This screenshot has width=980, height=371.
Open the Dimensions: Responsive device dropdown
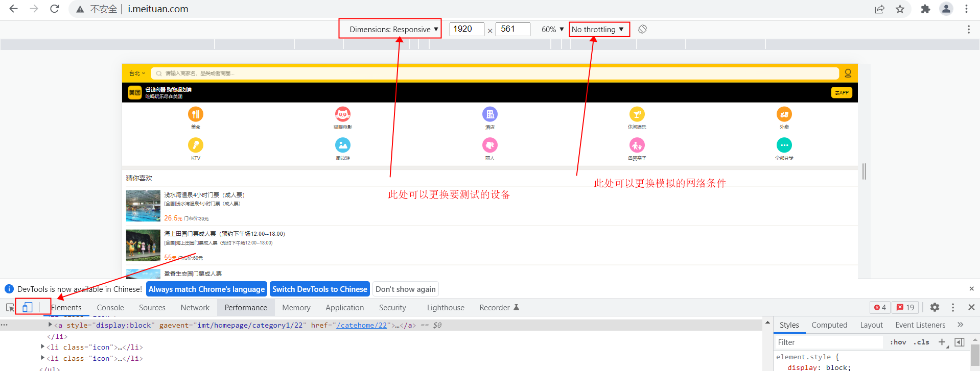tap(394, 29)
